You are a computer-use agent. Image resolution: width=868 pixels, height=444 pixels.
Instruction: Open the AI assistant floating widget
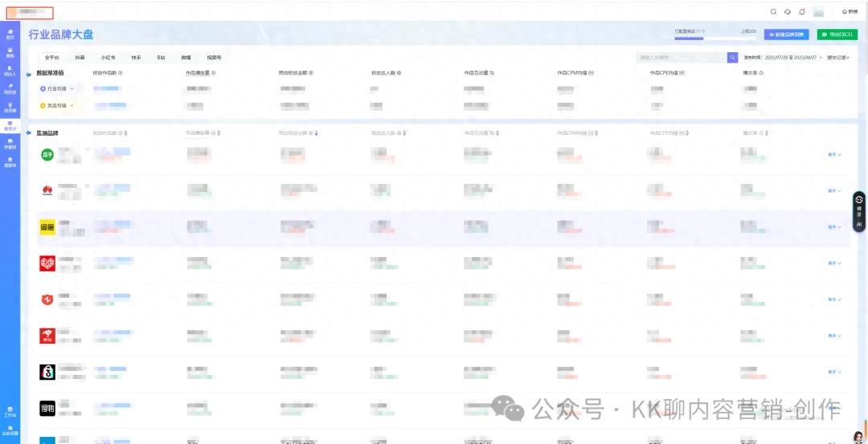tap(858, 212)
